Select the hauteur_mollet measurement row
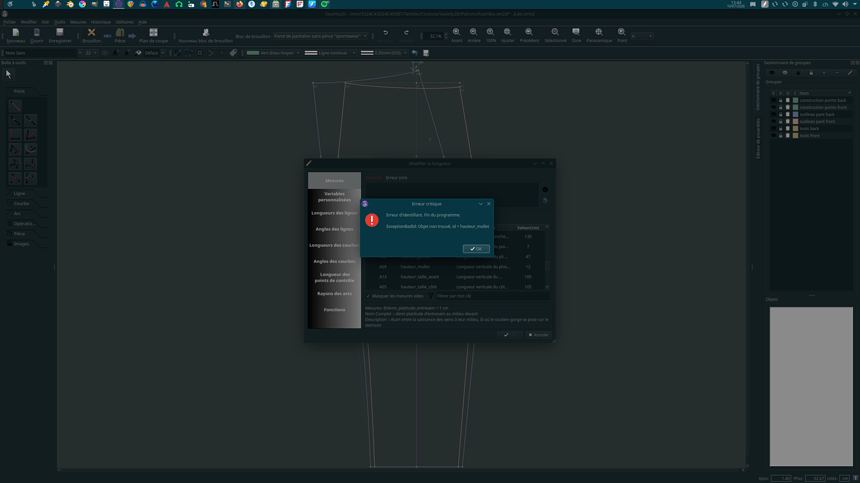This screenshot has height=483, width=860. (x=455, y=267)
